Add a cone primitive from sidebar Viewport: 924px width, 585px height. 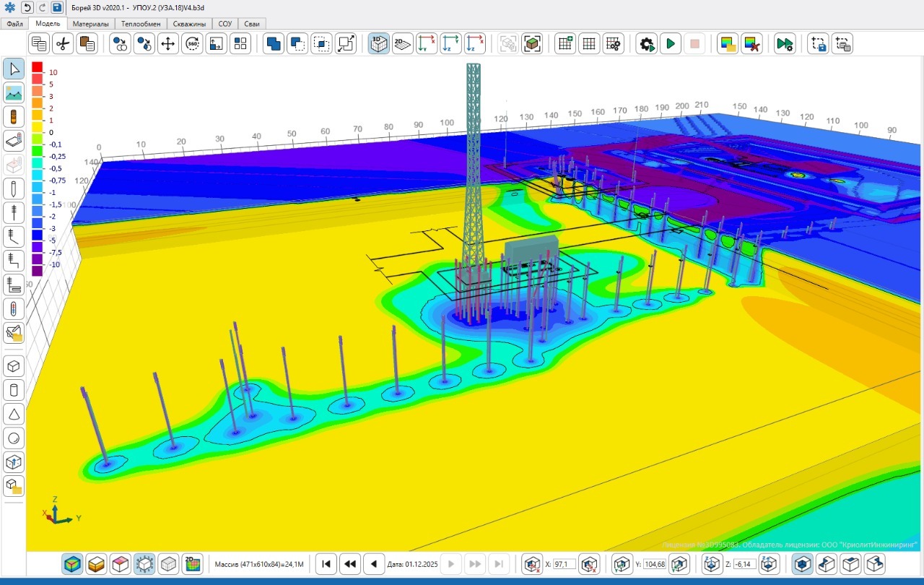click(14, 414)
